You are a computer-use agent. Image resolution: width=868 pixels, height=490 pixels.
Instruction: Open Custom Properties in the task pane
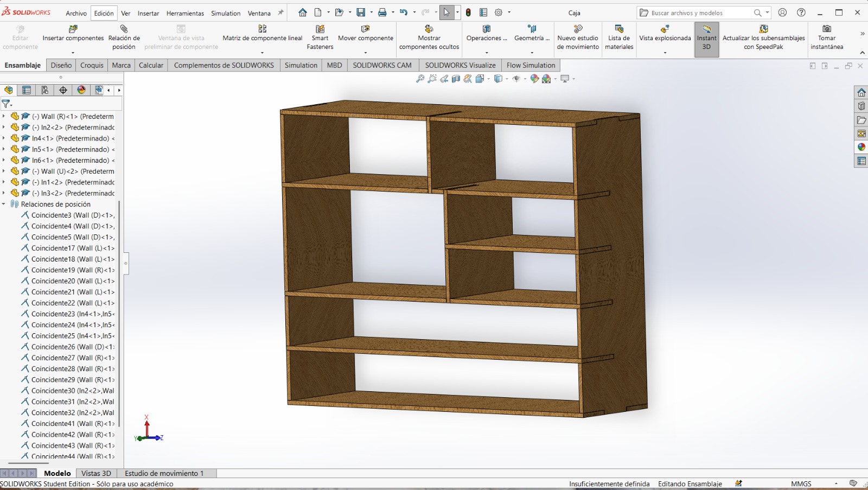pyautogui.click(x=861, y=161)
